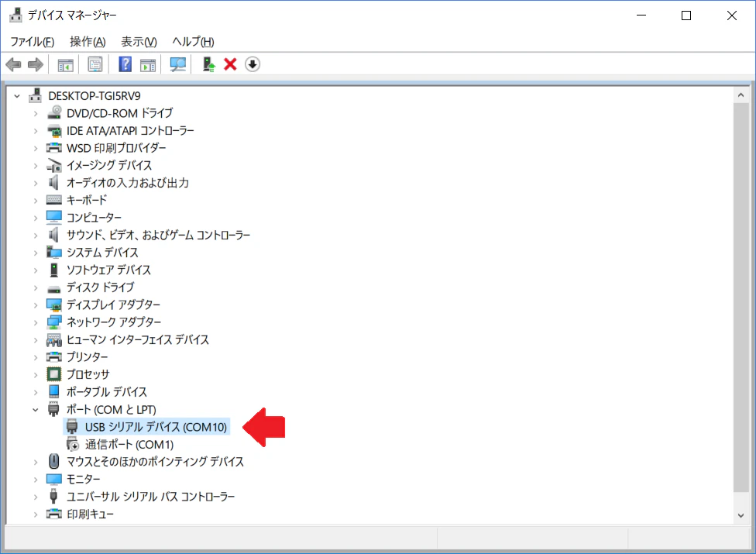Click the scrollbar up arrow
Viewport: 756px width, 554px height.
(741, 95)
